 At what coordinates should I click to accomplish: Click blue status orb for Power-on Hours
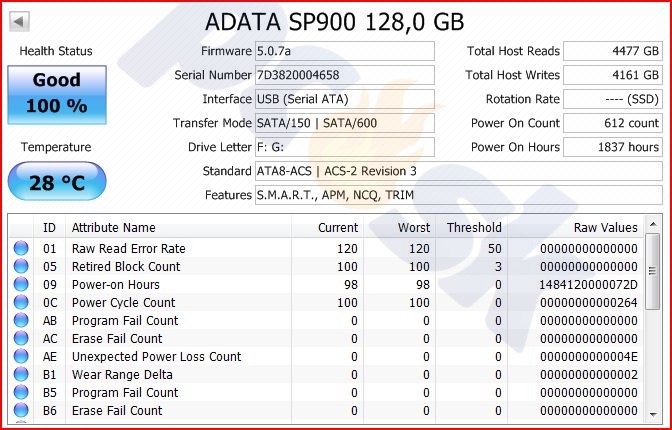[21, 284]
